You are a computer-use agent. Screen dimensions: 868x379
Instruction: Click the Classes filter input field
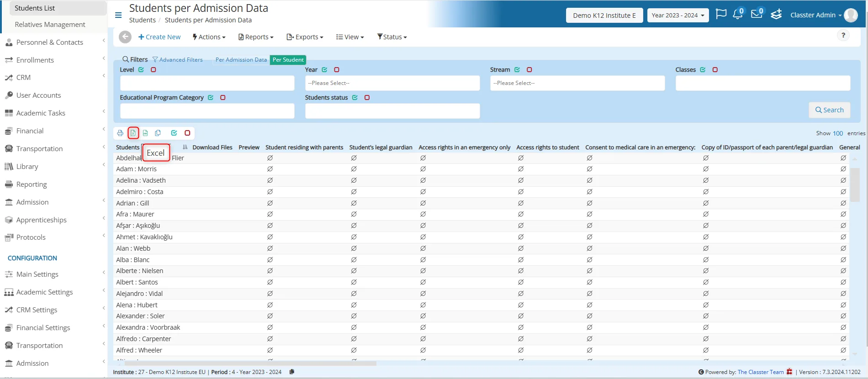click(x=763, y=83)
